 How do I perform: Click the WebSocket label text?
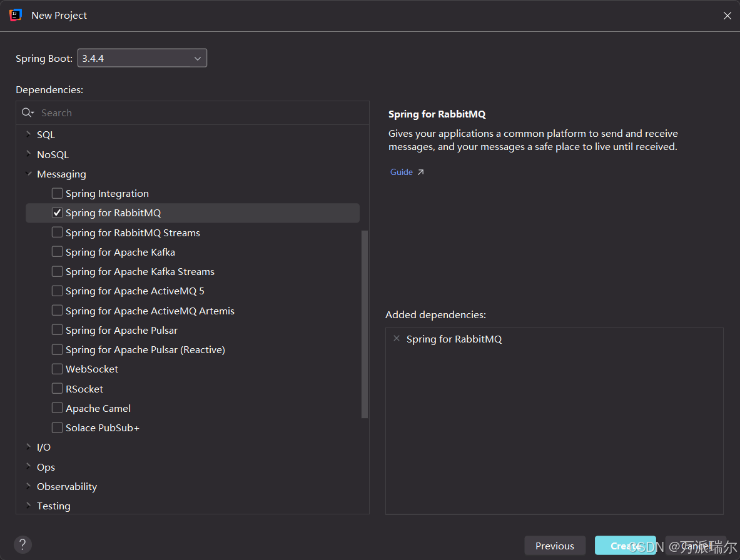(x=92, y=369)
